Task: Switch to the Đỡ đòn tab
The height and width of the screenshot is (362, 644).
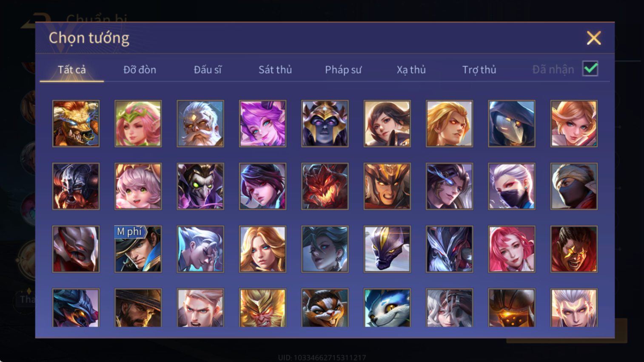Action: click(140, 70)
